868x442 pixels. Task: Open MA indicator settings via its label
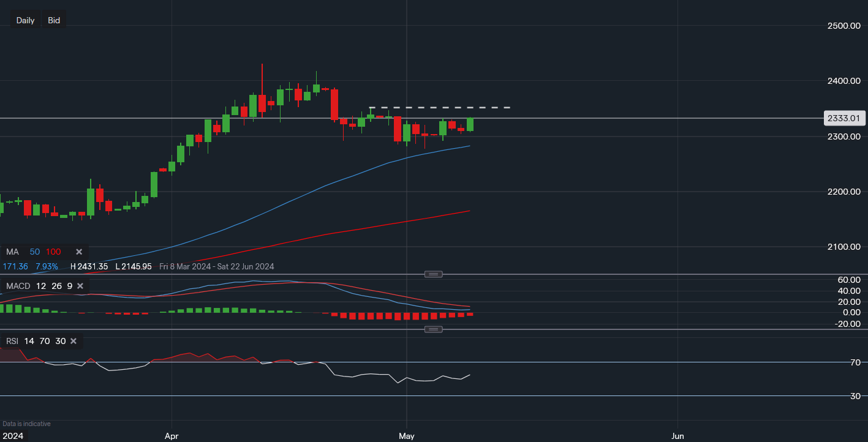[x=13, y=252]
